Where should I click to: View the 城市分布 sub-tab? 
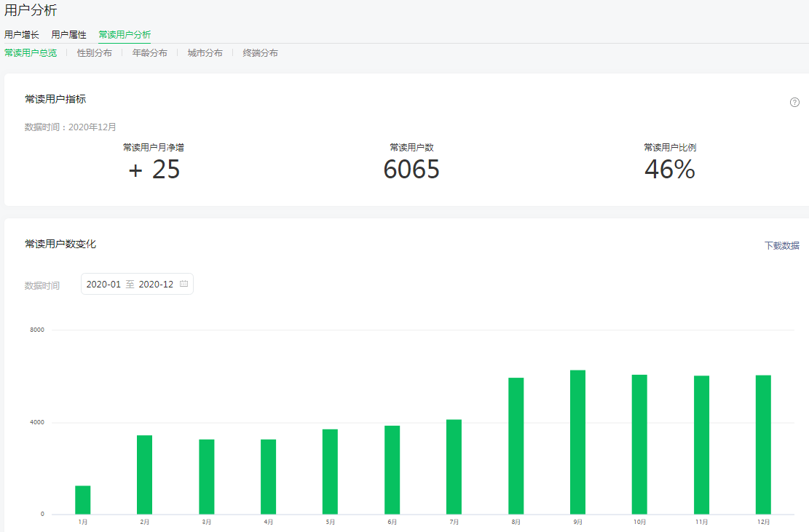[x=205, y=53]
